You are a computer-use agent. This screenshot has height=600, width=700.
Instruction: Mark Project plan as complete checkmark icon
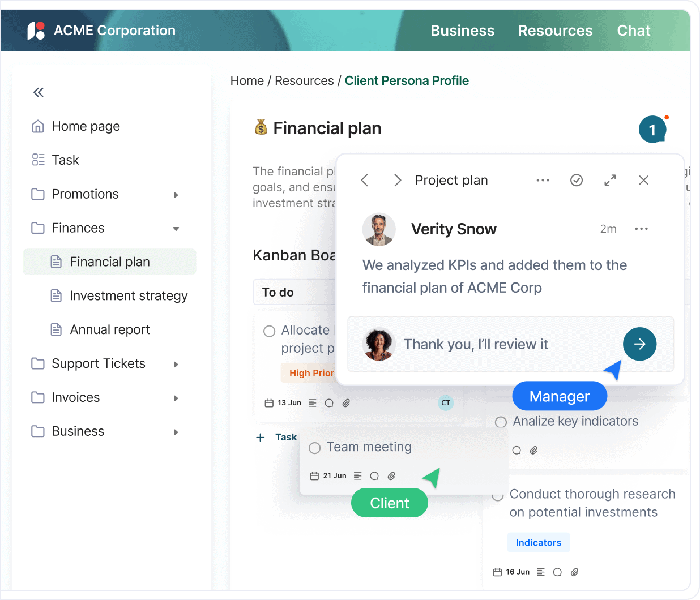pyautogui.click(x=577, y=180)
